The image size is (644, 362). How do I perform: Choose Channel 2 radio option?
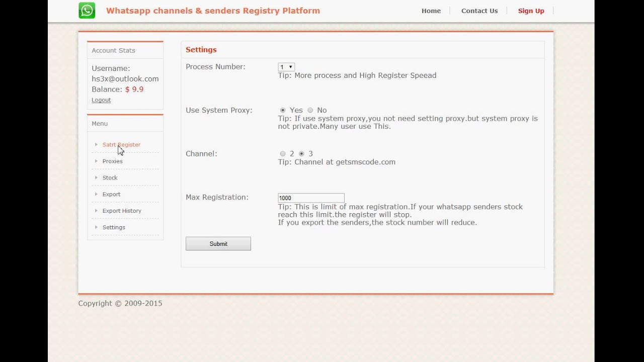[283, 154]
